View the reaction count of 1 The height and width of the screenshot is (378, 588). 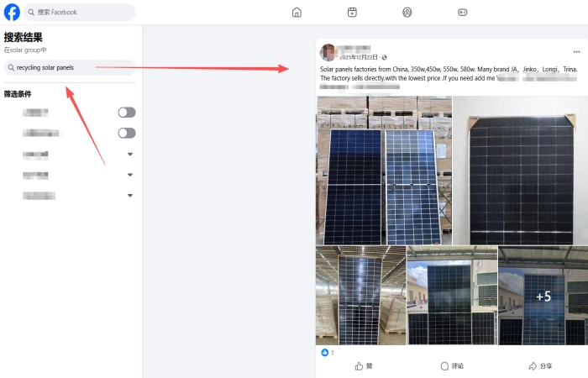333,353
